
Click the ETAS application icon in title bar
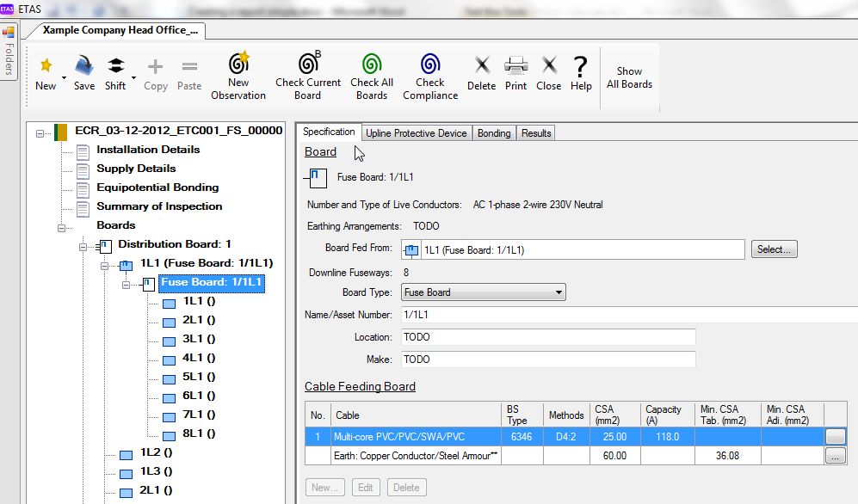[x=7, y=9]
